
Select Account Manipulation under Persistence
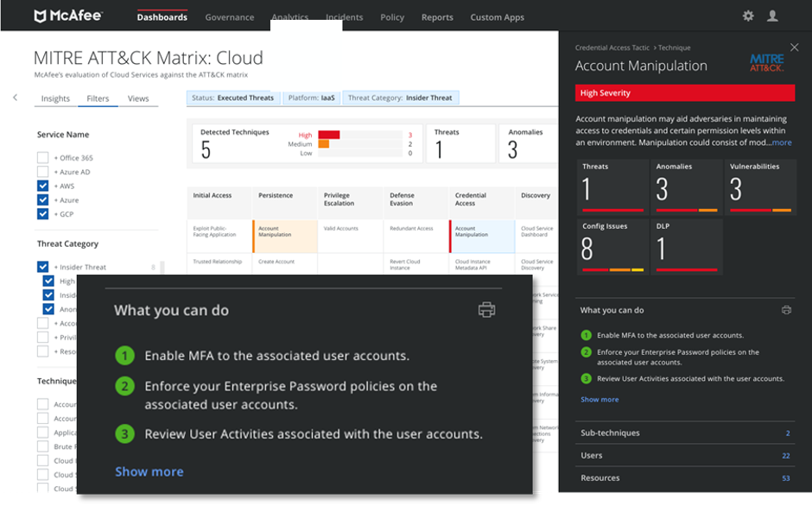tap(285, 237)
